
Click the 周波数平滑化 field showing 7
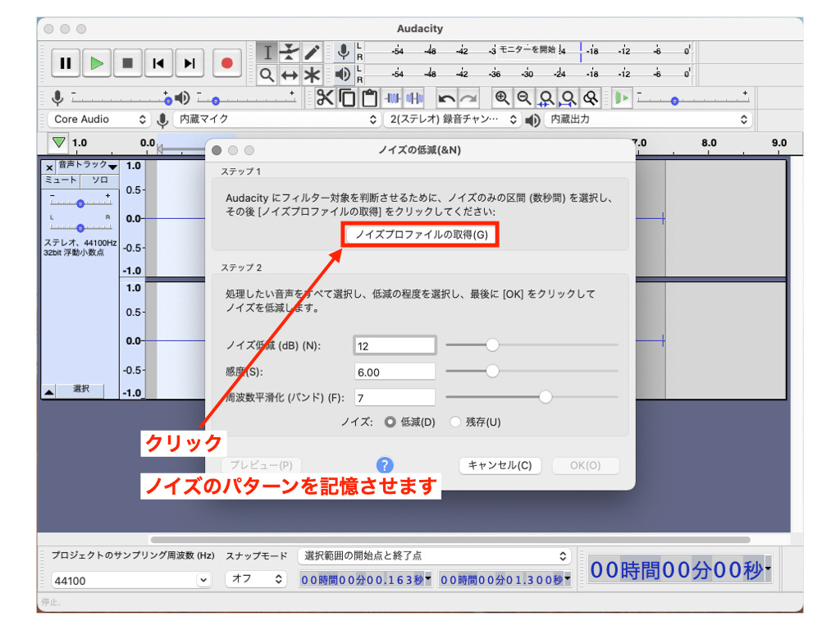click(x=395, y=398)
